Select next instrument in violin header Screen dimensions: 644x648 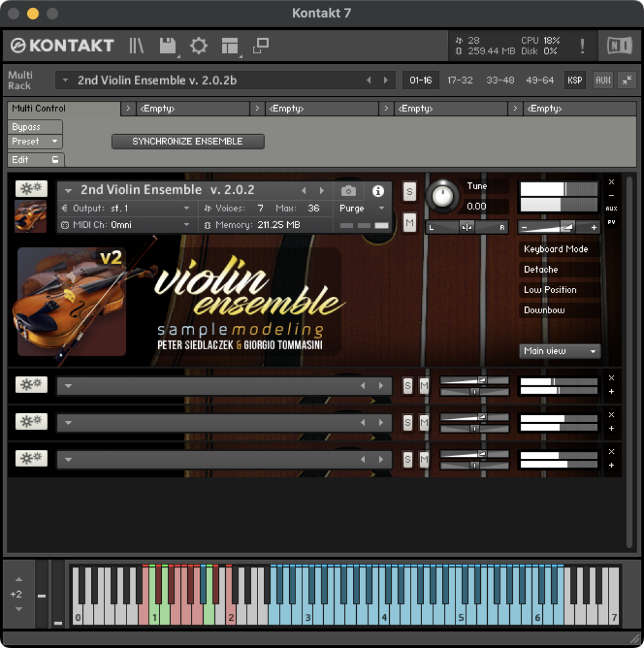[321, 190]
